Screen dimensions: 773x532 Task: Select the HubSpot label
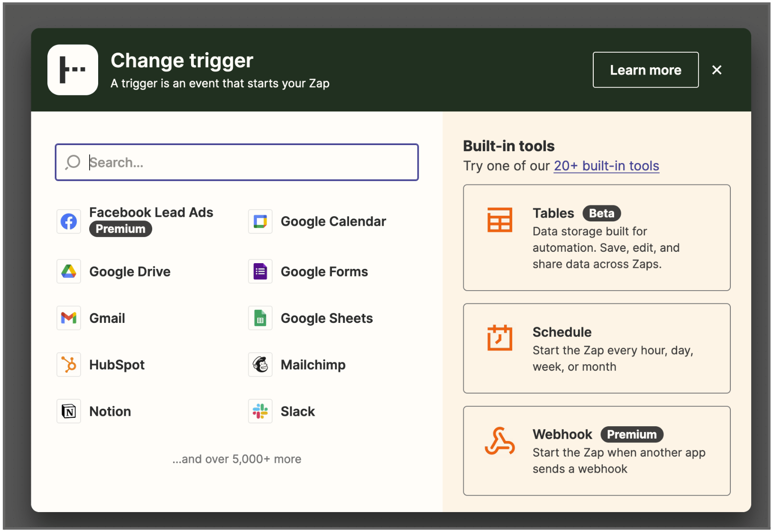[x=117, y=365]
